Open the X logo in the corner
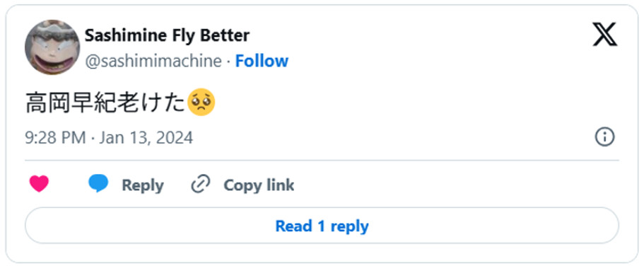This screenshot has height=273, width=644. [x=604, y=35]
